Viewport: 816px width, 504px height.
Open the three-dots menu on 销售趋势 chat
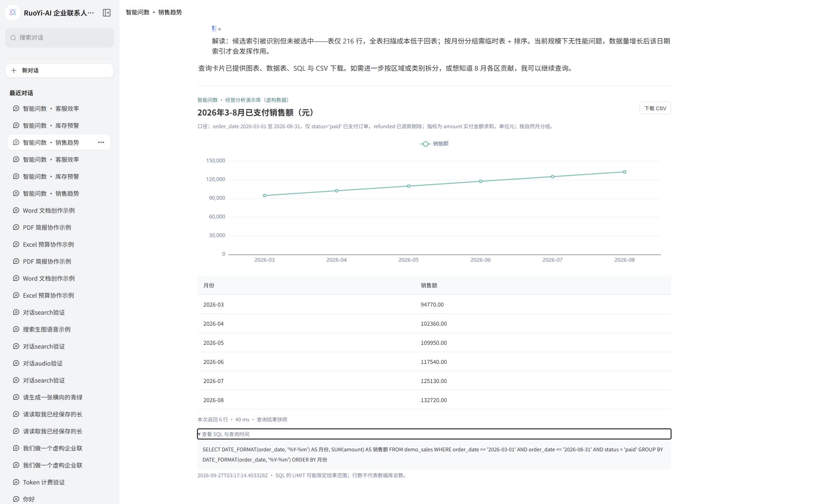[x=101, y=143]
